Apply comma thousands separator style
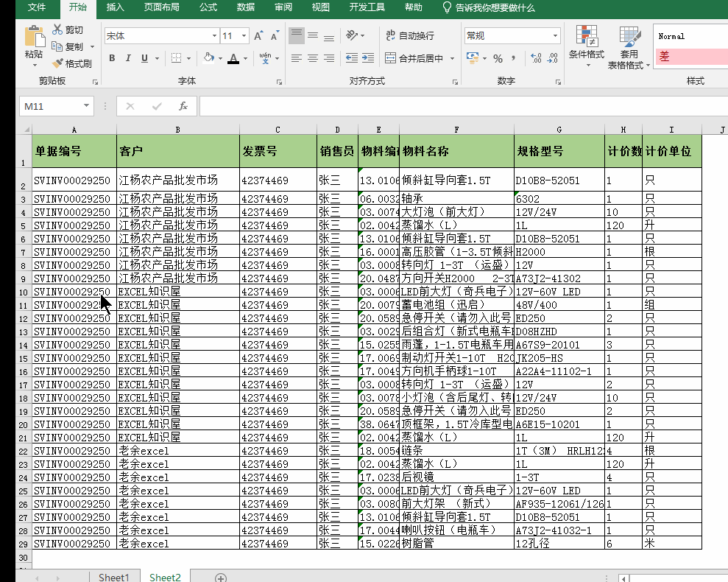This screenshot has width=728, height=582. pyautogui.click(x=514, y=58)
